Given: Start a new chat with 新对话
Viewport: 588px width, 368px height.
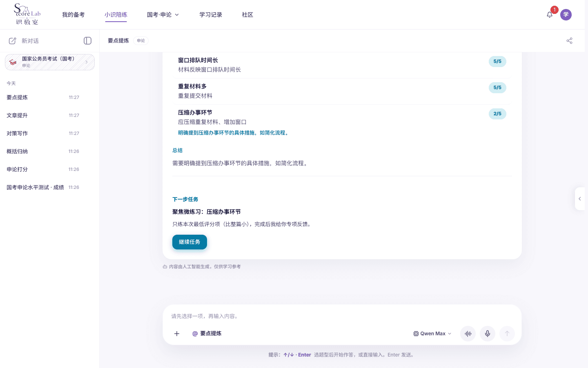Looking at the screenshot, I should (24, 41).
